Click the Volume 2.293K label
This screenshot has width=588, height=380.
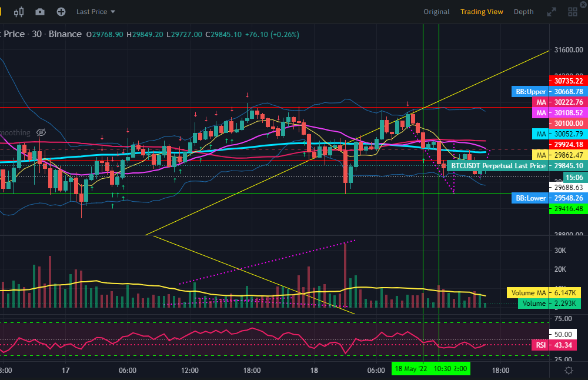[x=549, y=304]
